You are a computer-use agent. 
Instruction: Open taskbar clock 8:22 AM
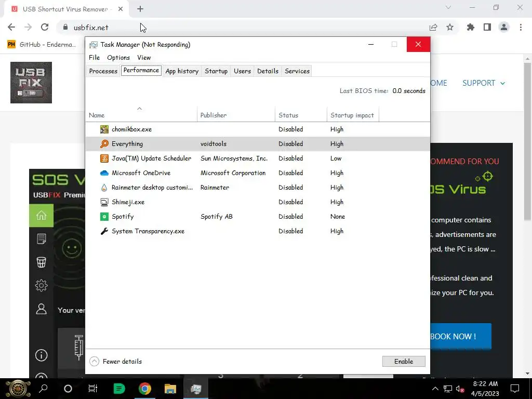[485, 389]
